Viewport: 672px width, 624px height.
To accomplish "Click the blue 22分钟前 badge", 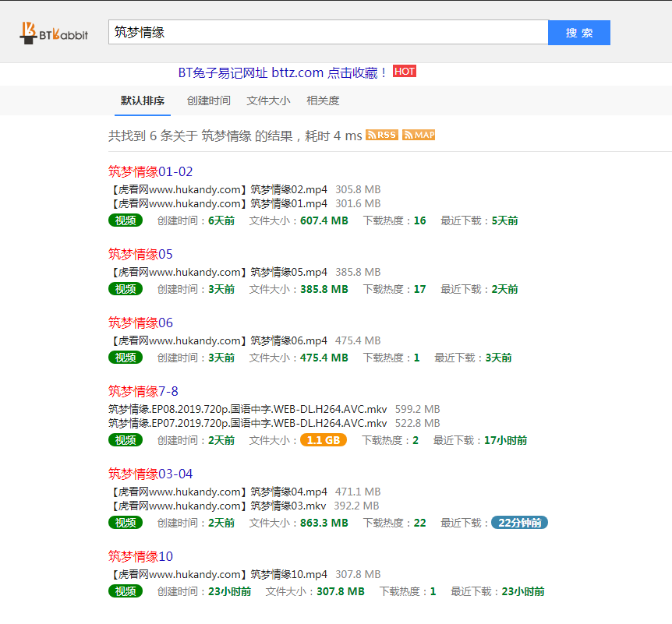I will [519, 523].
